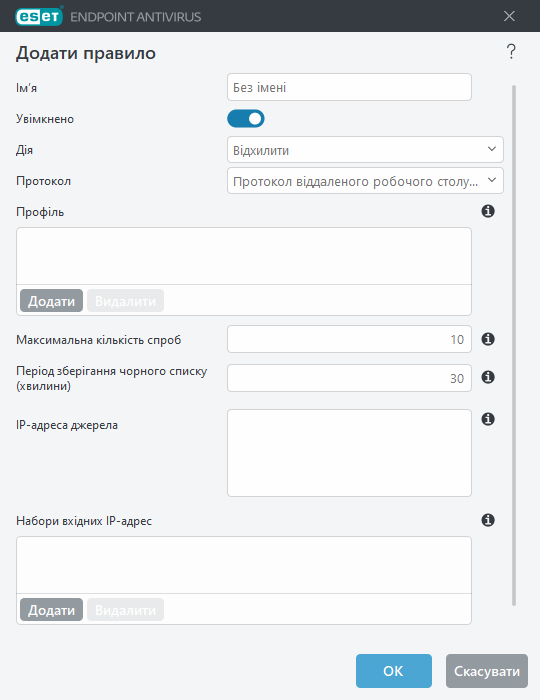This screenshot has height=700, width=540.
Task: Click the chevron arrow of the Дія combo box
Action: click(492, 149)
